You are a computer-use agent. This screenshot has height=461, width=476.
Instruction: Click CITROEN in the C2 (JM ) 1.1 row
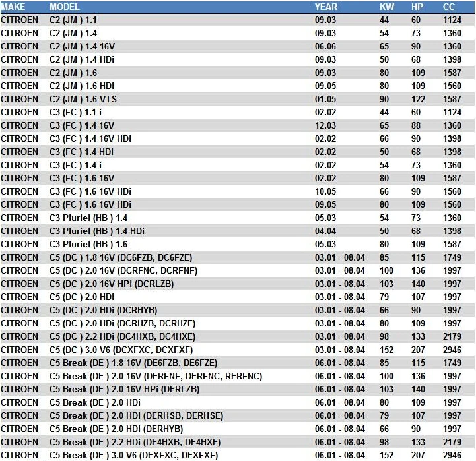click(x=19, y=20)
